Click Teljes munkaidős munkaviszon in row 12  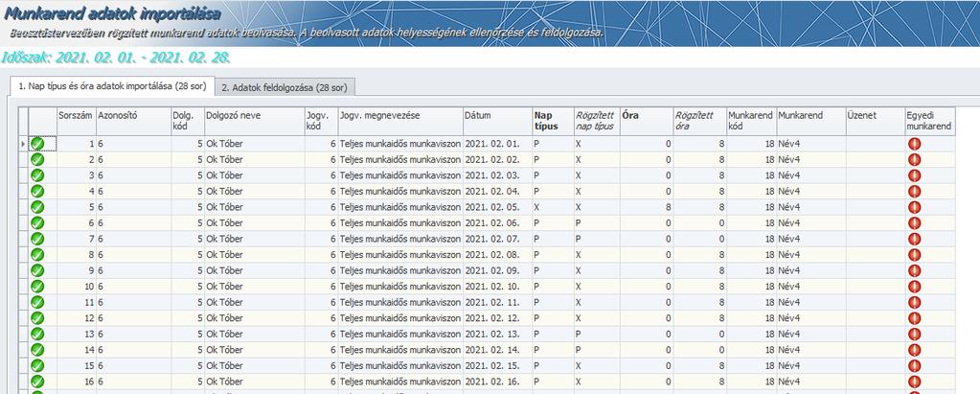pos(400,318)
